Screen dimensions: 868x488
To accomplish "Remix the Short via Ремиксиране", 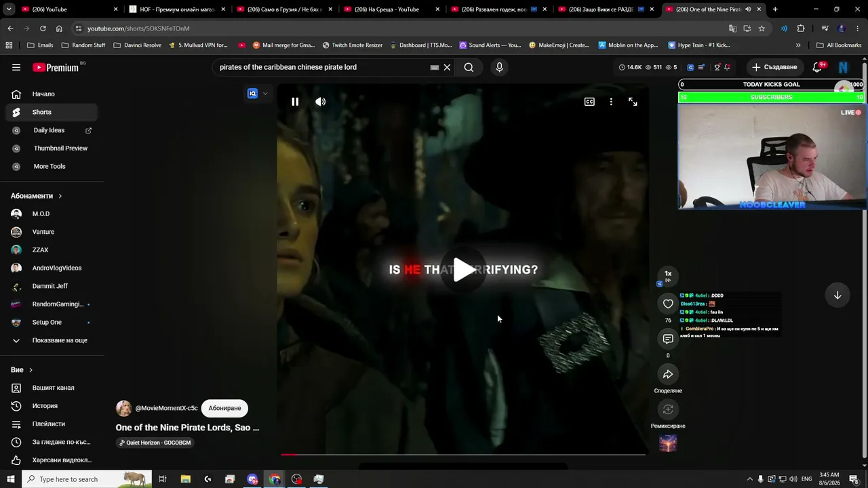I will point(668,409).
